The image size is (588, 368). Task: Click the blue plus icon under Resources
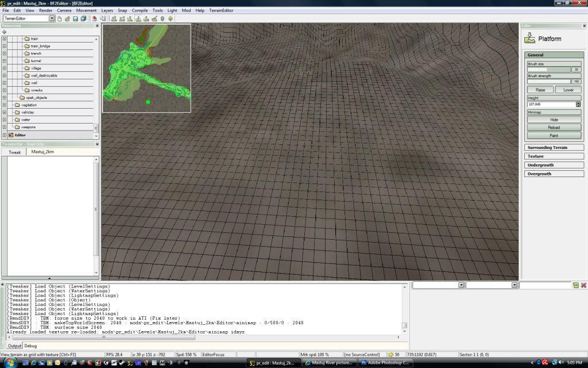click(x=5, y=32)
